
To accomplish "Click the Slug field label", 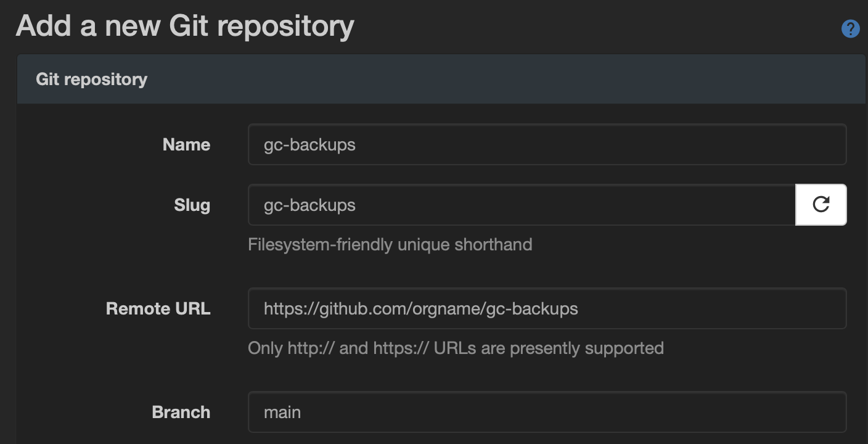I will pos(192,205).
